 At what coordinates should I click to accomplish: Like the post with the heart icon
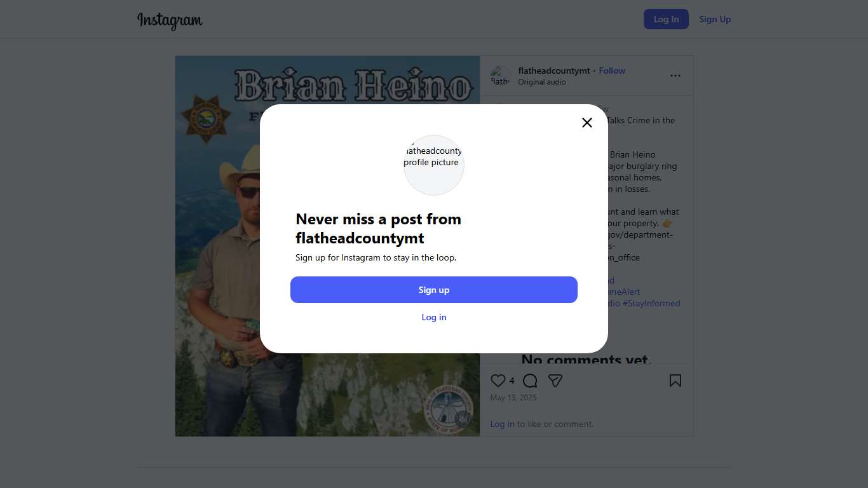498,381
